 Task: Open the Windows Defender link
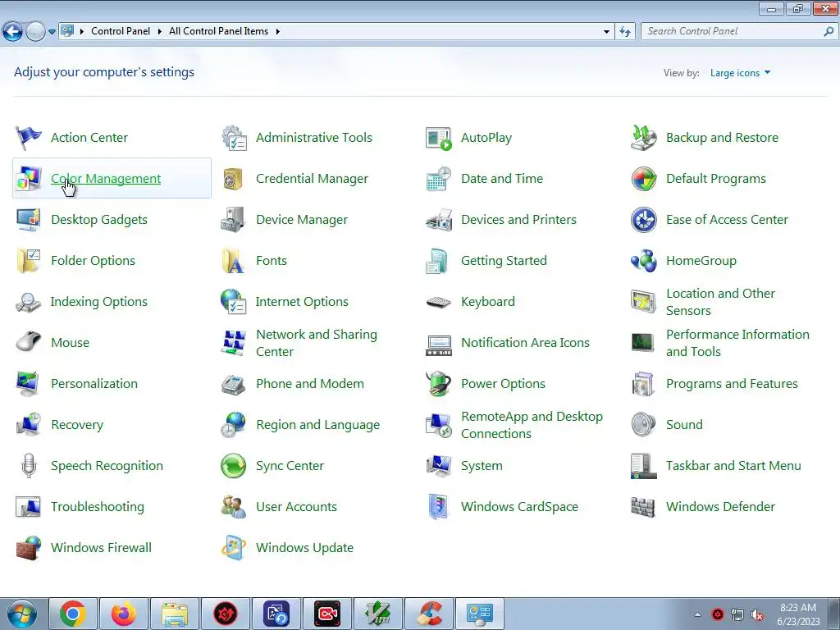point(720,507)
